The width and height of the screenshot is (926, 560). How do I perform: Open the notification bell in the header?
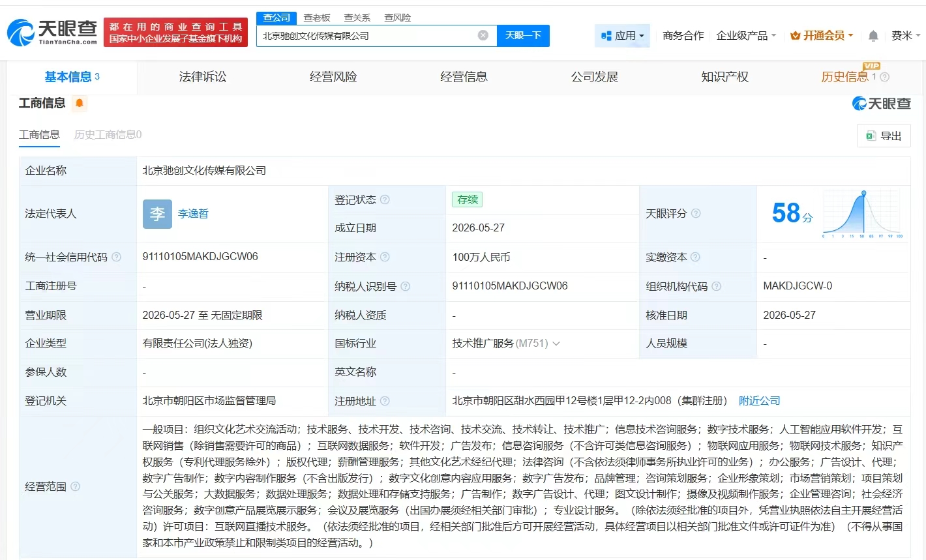(873, 36)
